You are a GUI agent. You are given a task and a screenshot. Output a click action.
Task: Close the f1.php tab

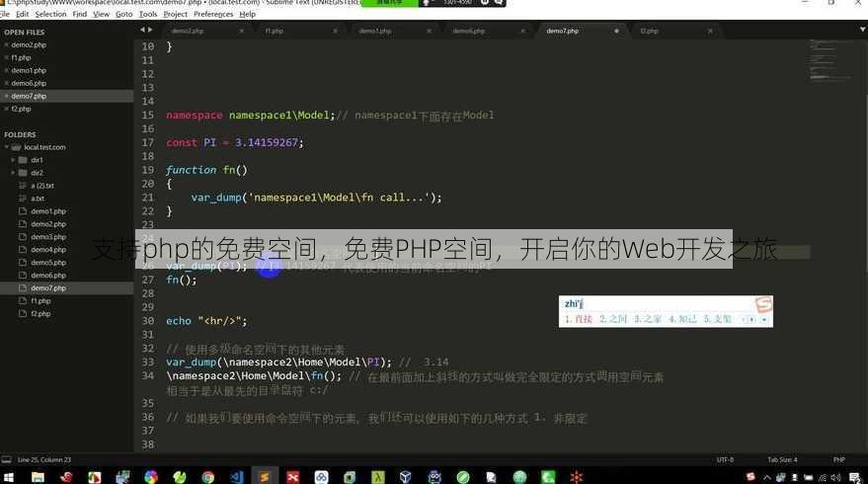click(x=336, y=31)
